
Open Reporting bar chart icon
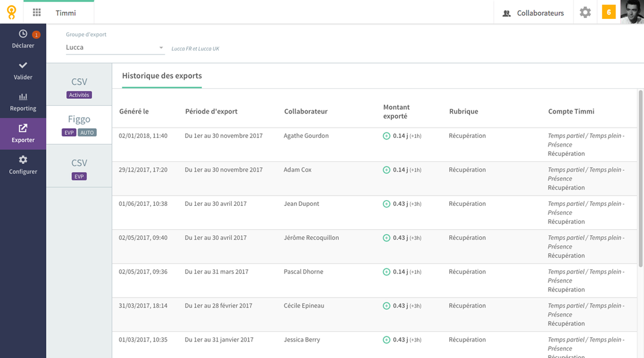pos(23,97)
